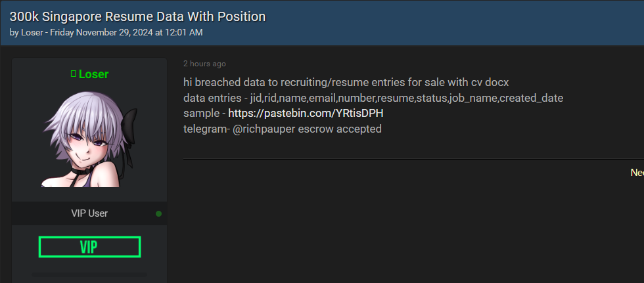The image size is (644, 283).
Task: Click the "sample -" label before the link
Action: pyautogui.click(x=204, y=114)
